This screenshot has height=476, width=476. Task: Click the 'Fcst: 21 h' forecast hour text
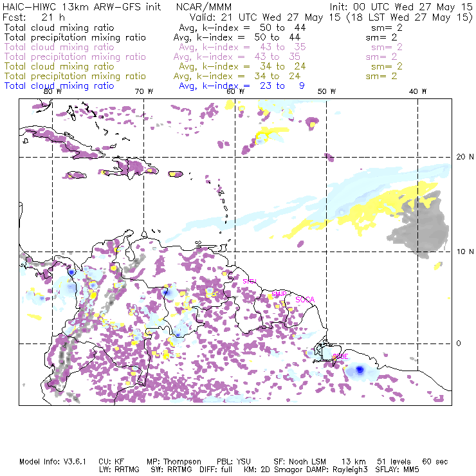pyautogui.click(x=33, y=17)
